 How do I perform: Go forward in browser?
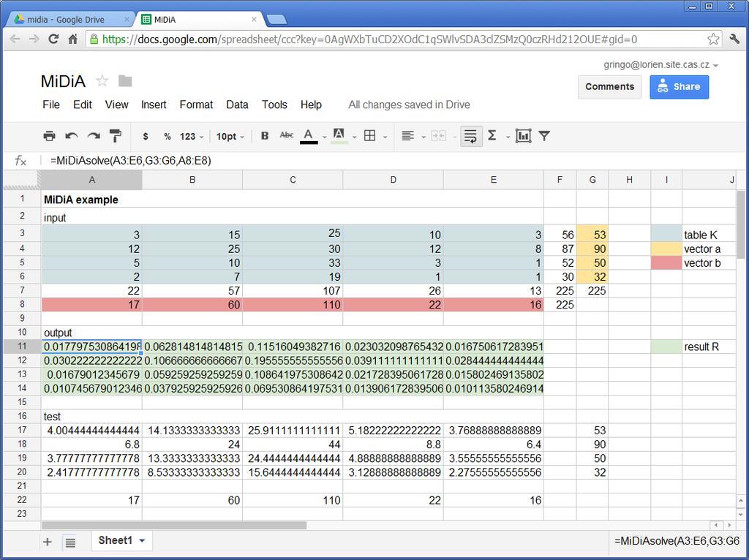34,39
